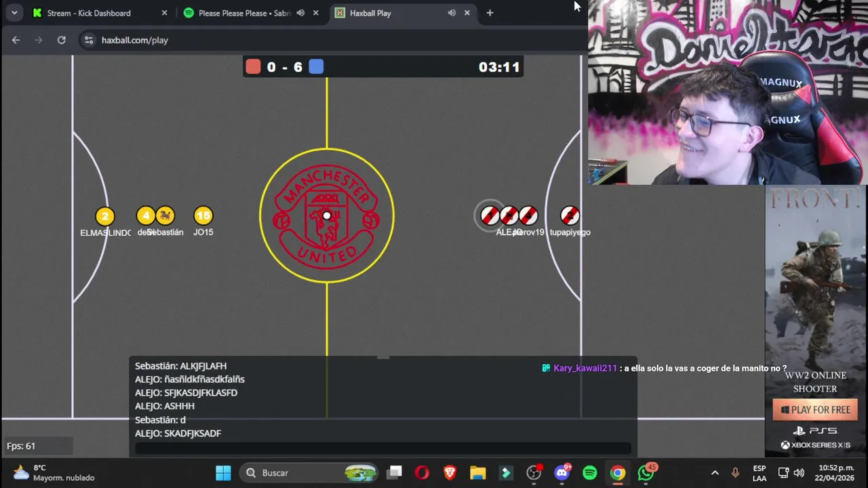Click Sebastián's player disc with animal avatar
Viewport: 868px width, 488px height.
click(x=165, y=216)
